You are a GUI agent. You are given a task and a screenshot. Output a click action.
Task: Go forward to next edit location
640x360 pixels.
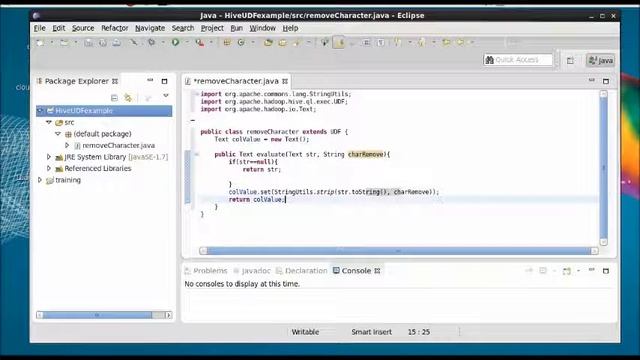(x=460, y=42)
